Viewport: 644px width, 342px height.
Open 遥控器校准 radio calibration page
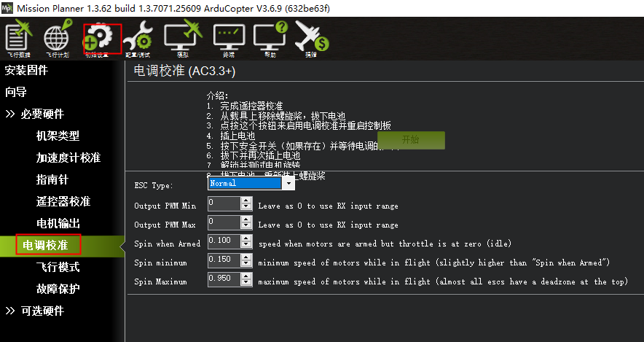point(63,201)
